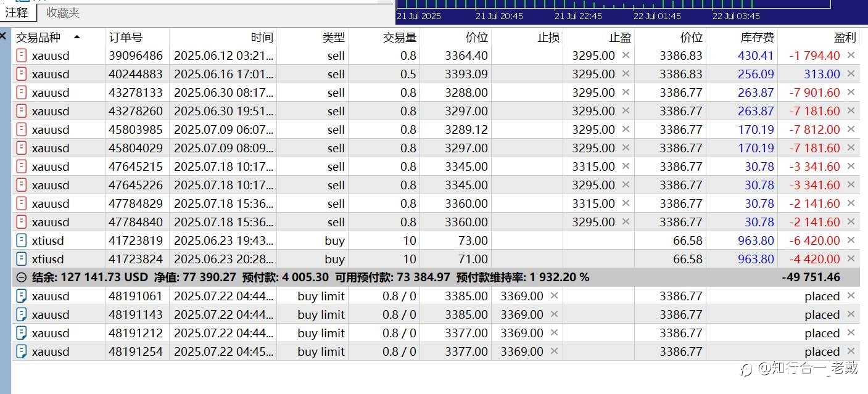
Task: Select time cell of order 45803985
Action: [x=223, y=129]
